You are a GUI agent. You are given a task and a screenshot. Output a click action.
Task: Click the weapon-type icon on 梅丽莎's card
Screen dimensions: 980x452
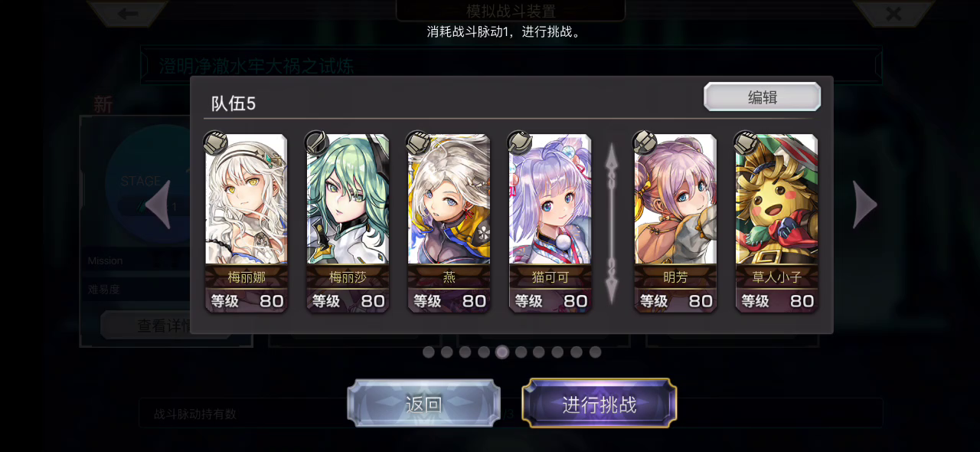point(316,143)
